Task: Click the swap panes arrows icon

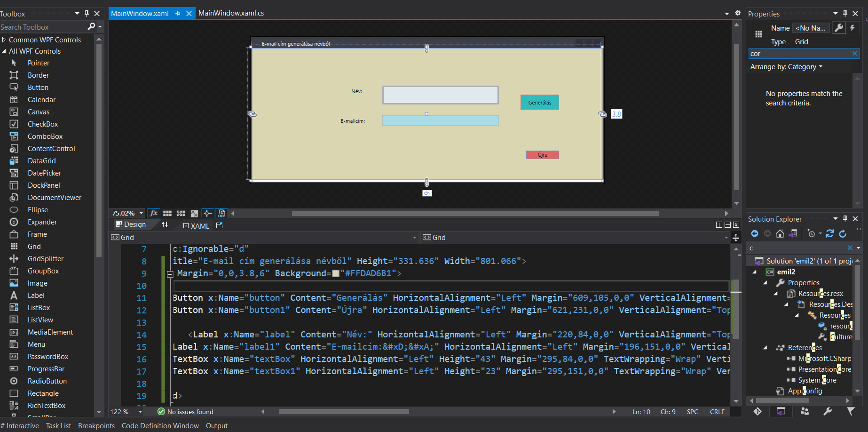Action: pos(165,225)
